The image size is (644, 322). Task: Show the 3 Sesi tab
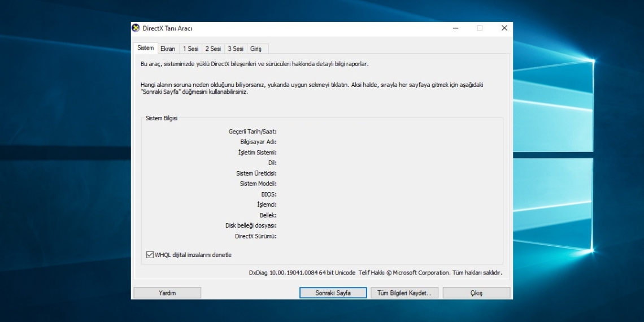coord(236,49)
